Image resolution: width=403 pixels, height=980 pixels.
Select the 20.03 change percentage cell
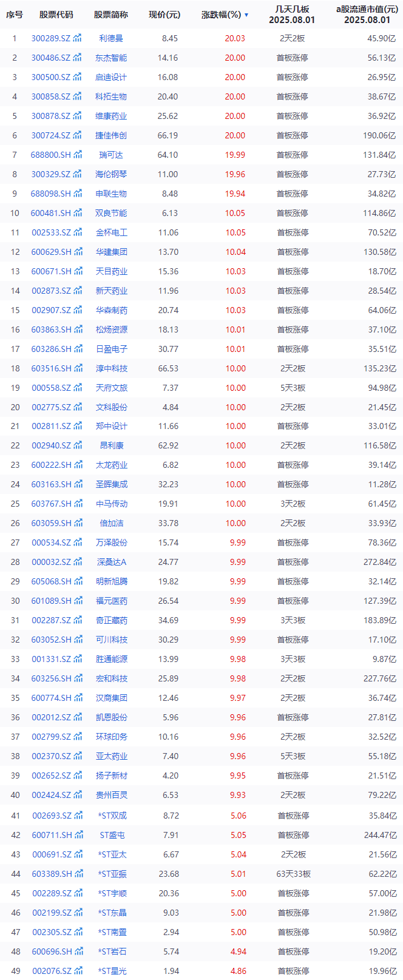[x=235, y=38]
